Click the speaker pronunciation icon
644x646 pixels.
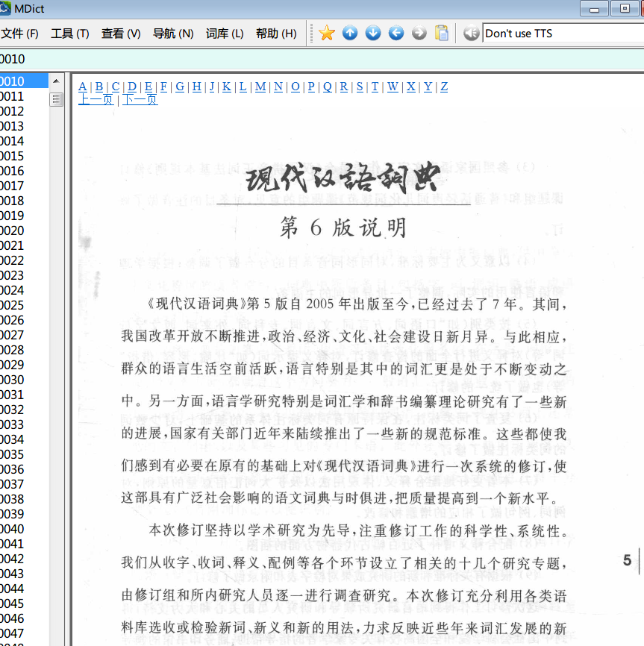tap(471, 33)
